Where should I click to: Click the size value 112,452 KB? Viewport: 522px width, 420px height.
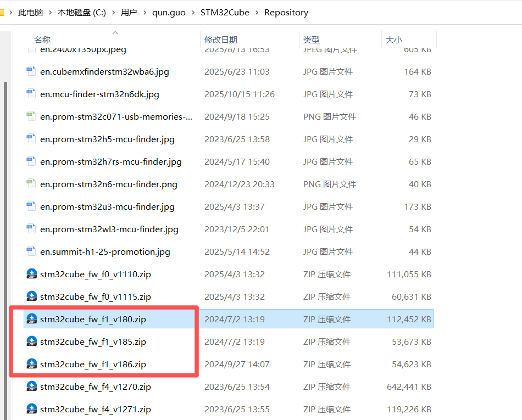click(409, 319)
